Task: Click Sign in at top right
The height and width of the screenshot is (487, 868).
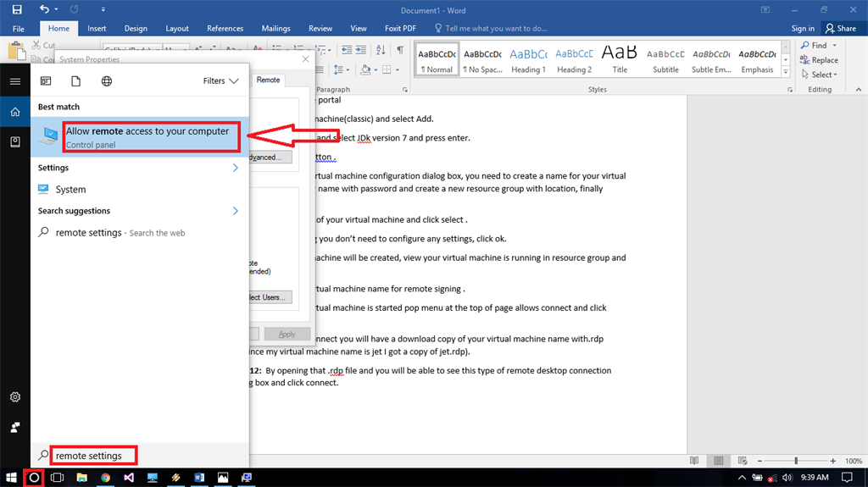Action: pos(803,28)
